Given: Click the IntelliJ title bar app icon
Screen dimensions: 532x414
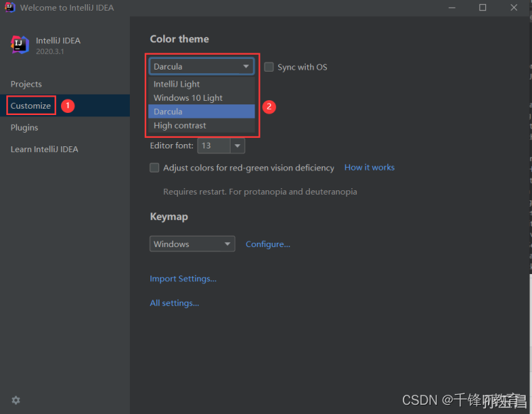Looking at the screenshot, I should [x=10, y=7].
